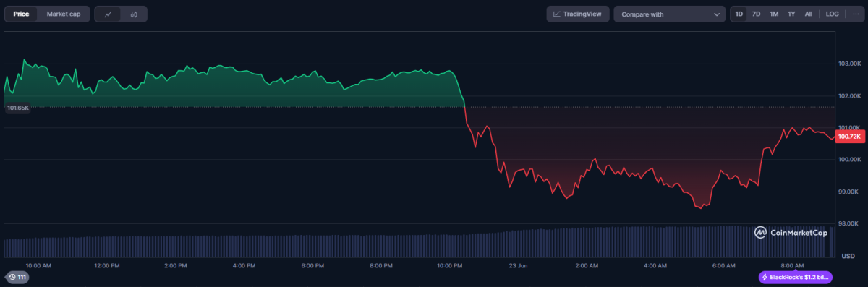The height and width of the screenshot is (287, 868).
Task: Open the TradingView button
Action: (578, 14)
